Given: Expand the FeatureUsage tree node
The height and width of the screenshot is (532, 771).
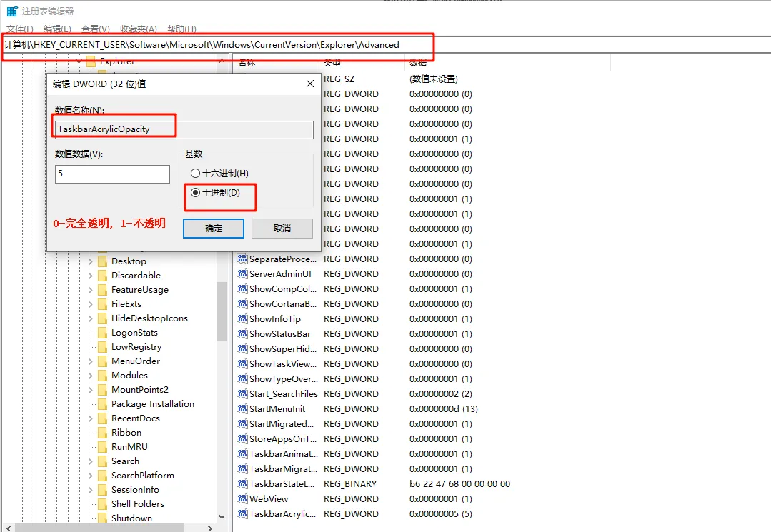Looking at the screenshot, I should click(91, 290).
